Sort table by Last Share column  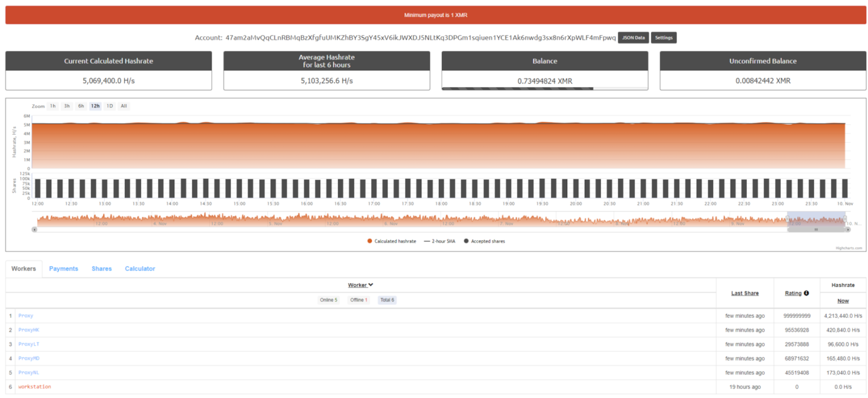point(744,293)
